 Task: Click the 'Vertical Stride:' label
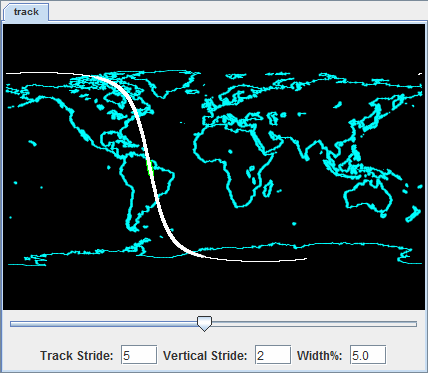(x=205, y=356)
